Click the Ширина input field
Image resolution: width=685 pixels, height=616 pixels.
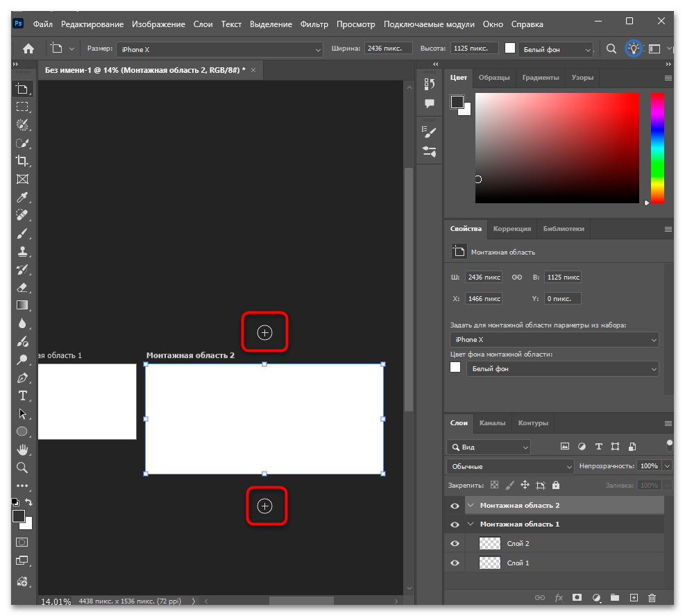(390, 49)
